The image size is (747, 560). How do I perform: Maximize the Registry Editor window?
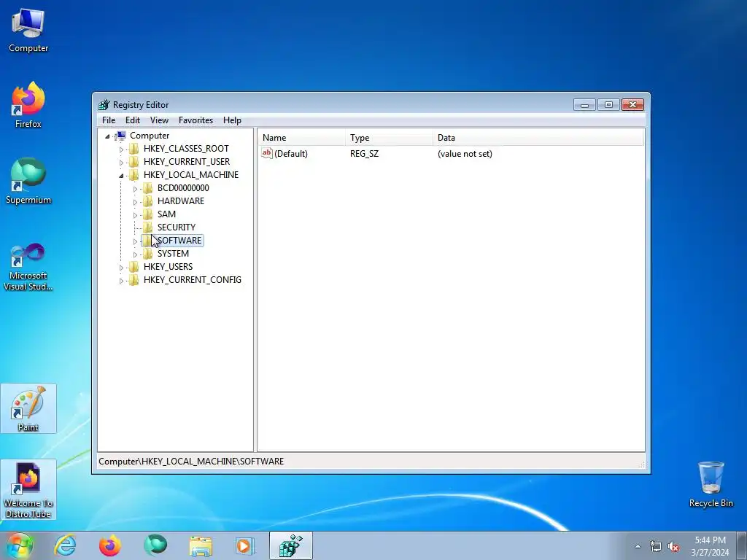(608, 105)
